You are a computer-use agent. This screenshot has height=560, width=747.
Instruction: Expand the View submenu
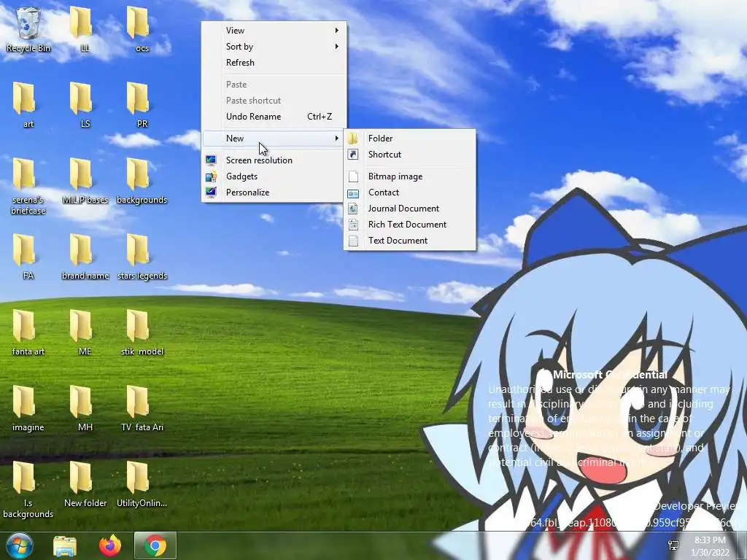point(274,31)
